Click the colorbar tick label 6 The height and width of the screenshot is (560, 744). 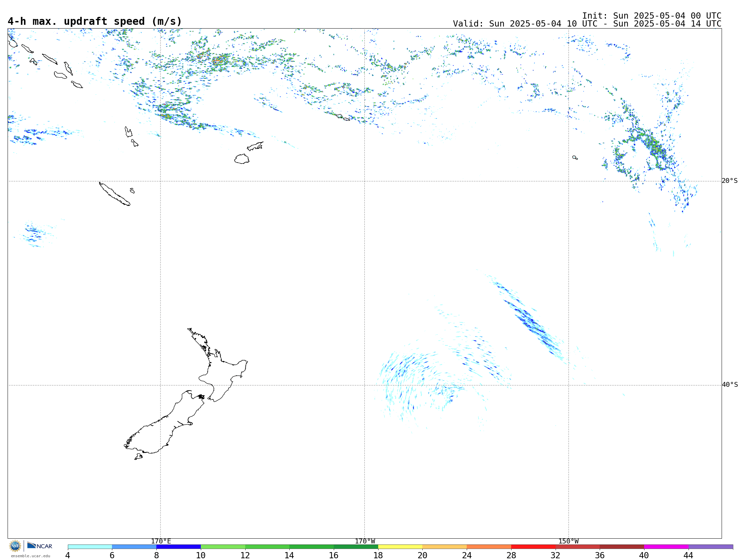pos(112,556)
